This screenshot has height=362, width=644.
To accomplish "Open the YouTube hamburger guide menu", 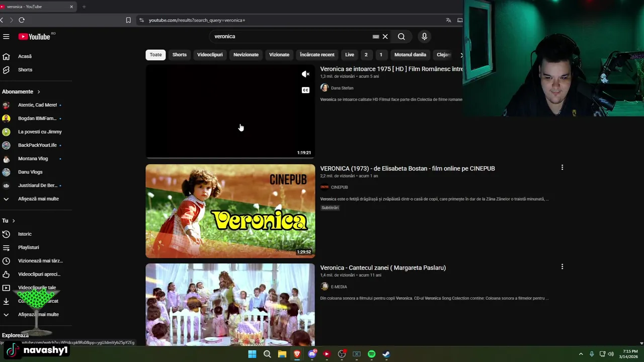I will click(x=6, y=37).
